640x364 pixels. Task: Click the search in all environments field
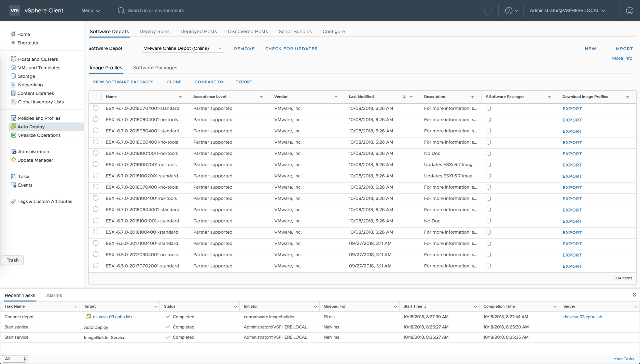click(x=156, y=11)
